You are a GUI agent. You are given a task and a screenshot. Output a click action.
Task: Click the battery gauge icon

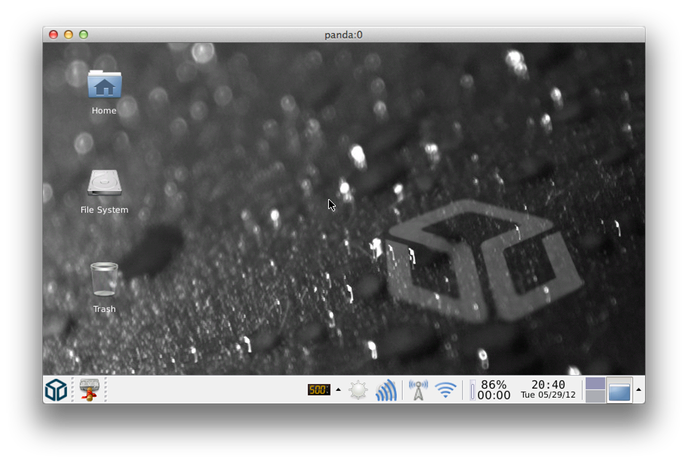[473, 390]
